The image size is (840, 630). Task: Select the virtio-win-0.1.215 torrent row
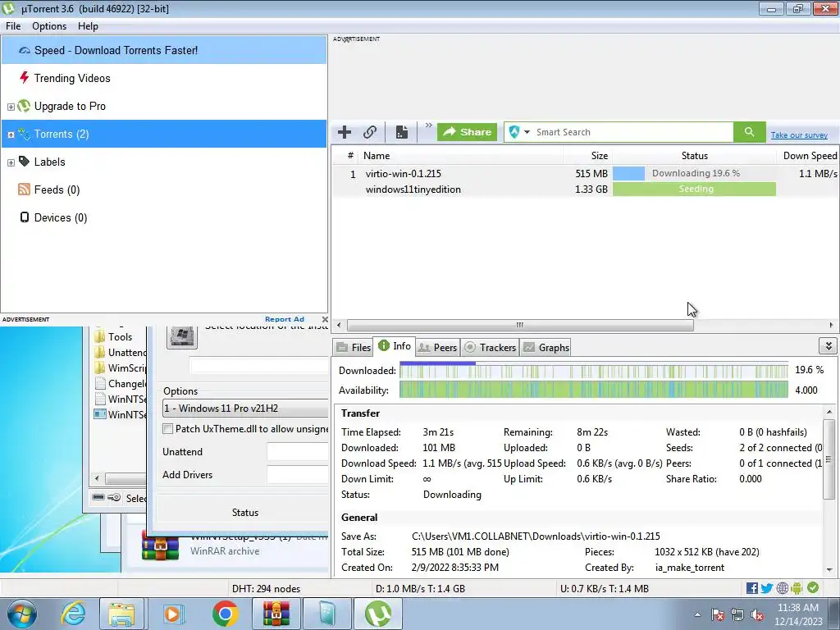click(585, 174)
